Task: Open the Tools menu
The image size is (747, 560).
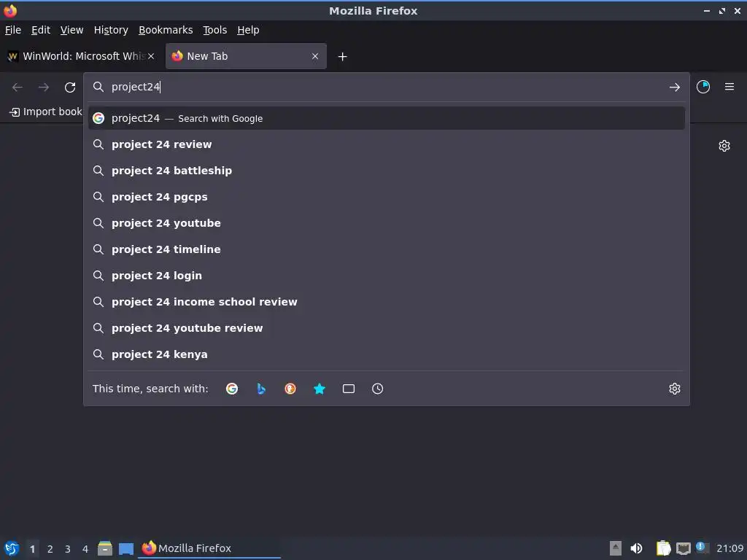Action: [214, 30]
